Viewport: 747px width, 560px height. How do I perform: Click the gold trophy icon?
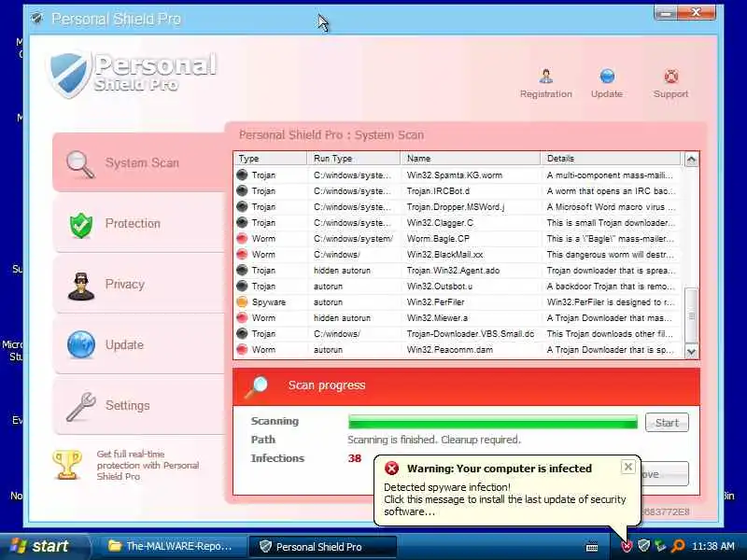67,464
